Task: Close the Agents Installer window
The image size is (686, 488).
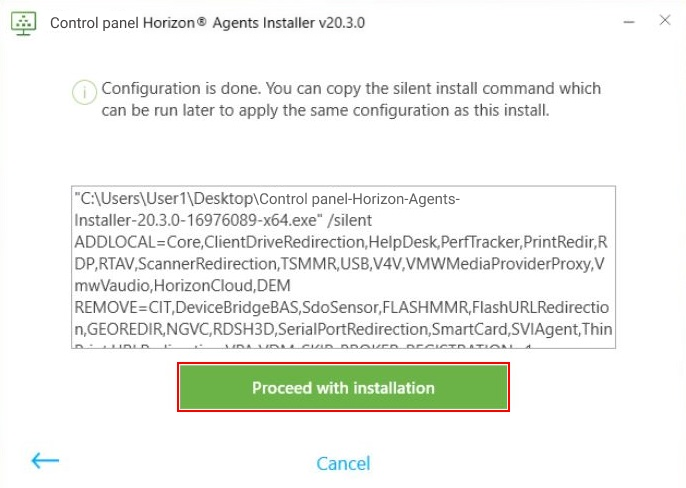Action: tap(664, 21)
